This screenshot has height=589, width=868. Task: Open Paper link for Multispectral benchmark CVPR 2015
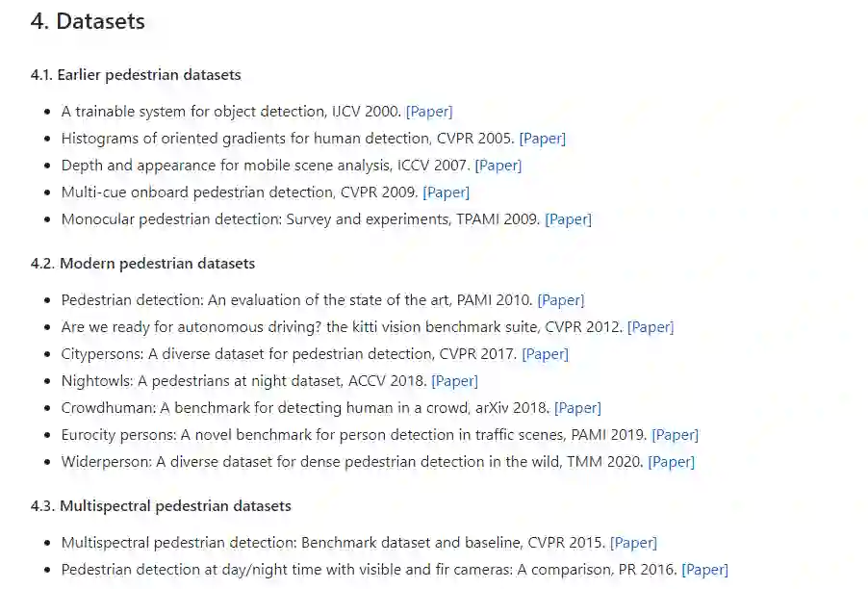[634, 543]
